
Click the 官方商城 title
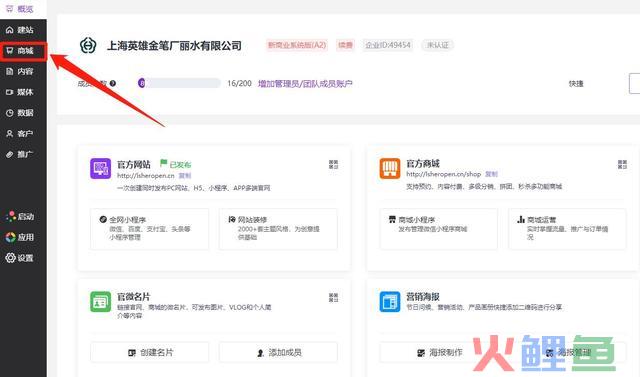point(423,163)
